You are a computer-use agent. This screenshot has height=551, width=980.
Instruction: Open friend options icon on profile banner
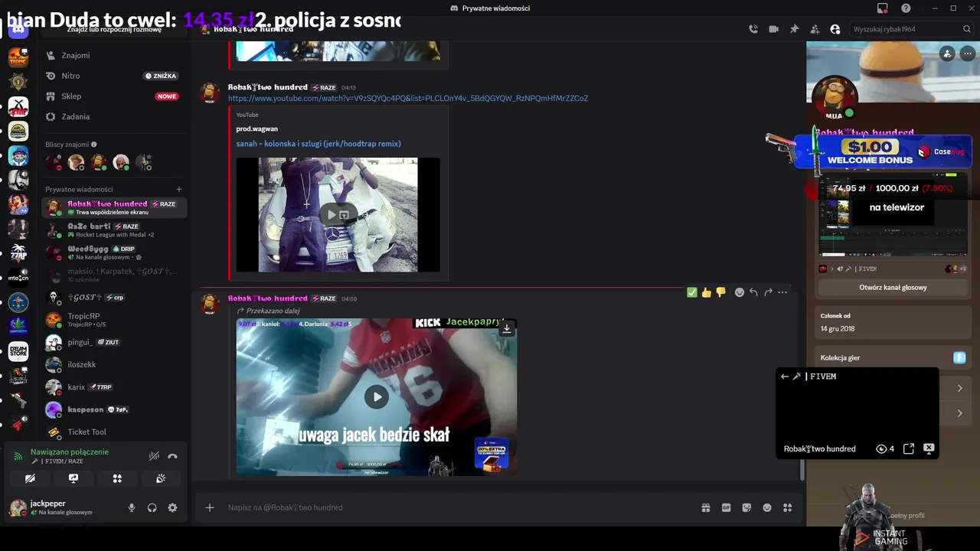(948, 54)
